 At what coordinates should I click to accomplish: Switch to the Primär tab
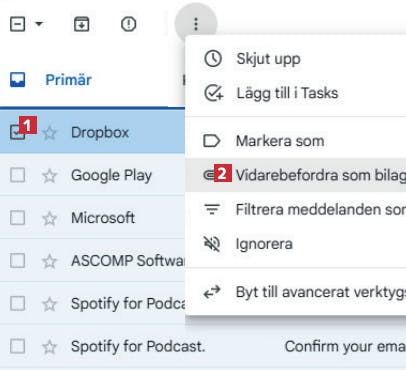[68, 80]
